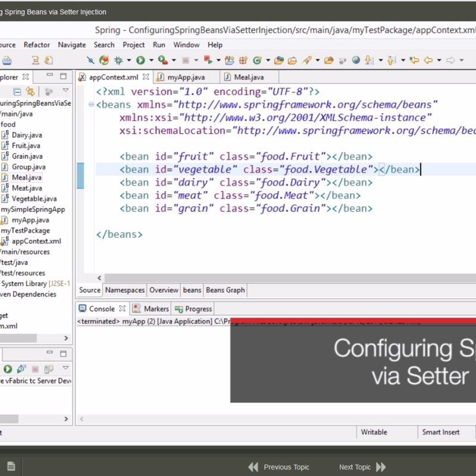Image resolution: width=476 pixels, height=476 pixels.
Task: Open the Markers view tab
Action: [151, 309]
